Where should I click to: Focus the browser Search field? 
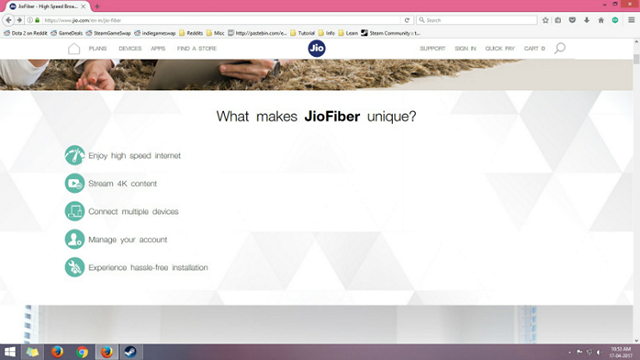point(477,20)
